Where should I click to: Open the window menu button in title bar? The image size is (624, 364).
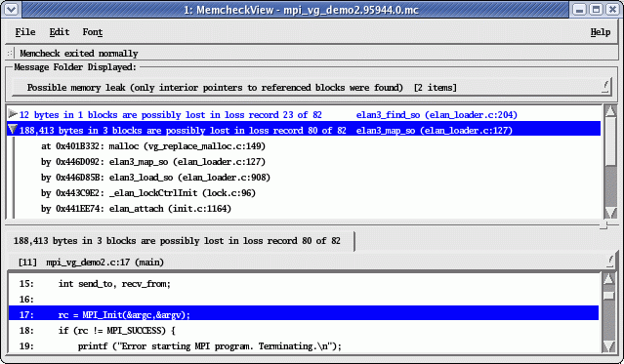point(12,9)
